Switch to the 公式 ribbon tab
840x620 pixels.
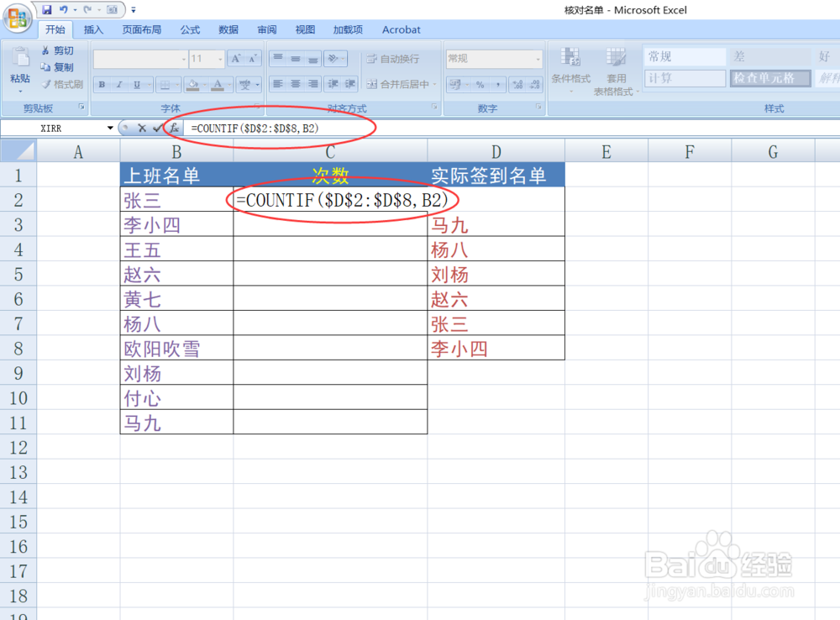189,29
